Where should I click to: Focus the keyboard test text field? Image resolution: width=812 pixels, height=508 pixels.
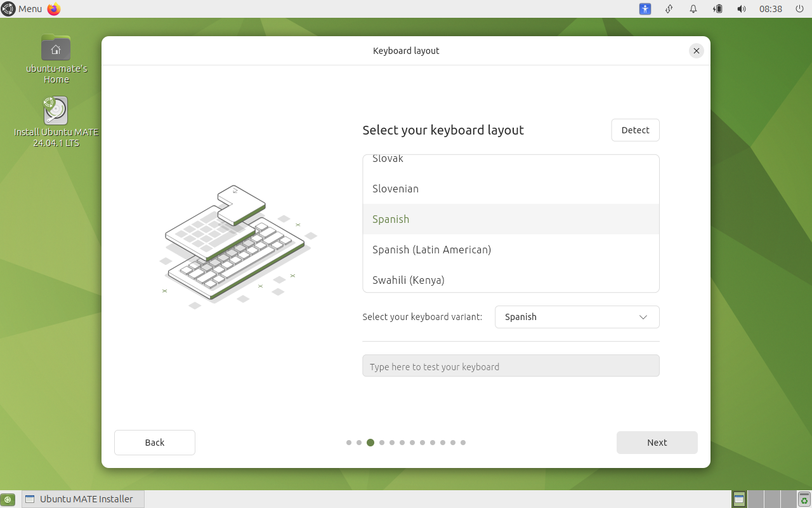coord(511,366)
